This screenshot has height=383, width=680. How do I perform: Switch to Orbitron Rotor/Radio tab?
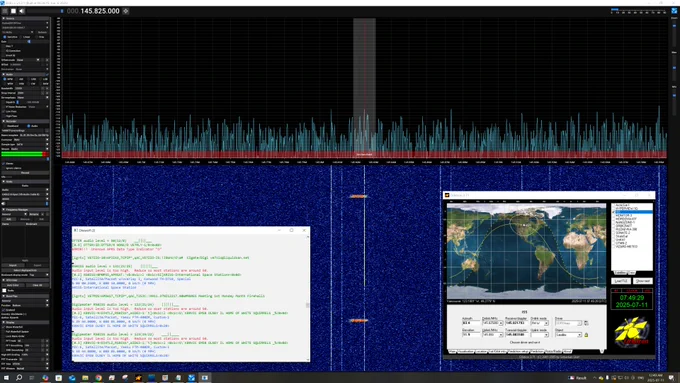[x=553, y=351]
